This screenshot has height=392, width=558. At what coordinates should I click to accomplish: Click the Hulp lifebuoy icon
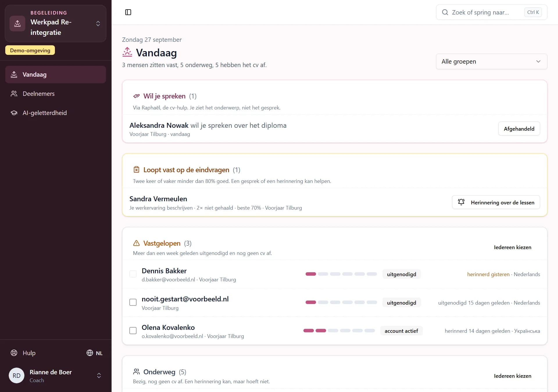(x=14, y=353)
